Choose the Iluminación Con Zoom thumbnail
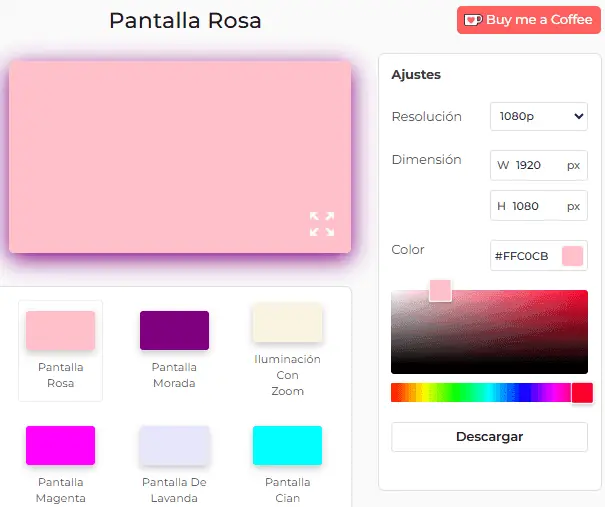 287,323
